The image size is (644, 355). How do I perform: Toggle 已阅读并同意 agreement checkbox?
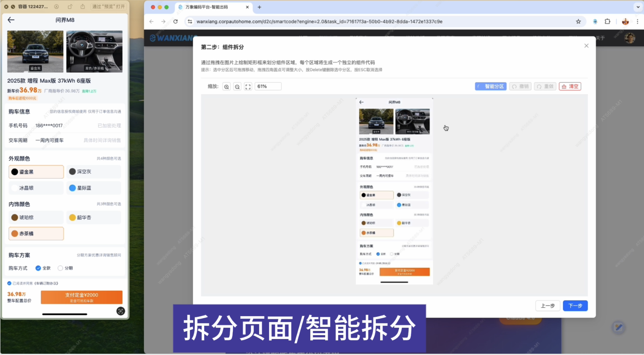(9, 283)
